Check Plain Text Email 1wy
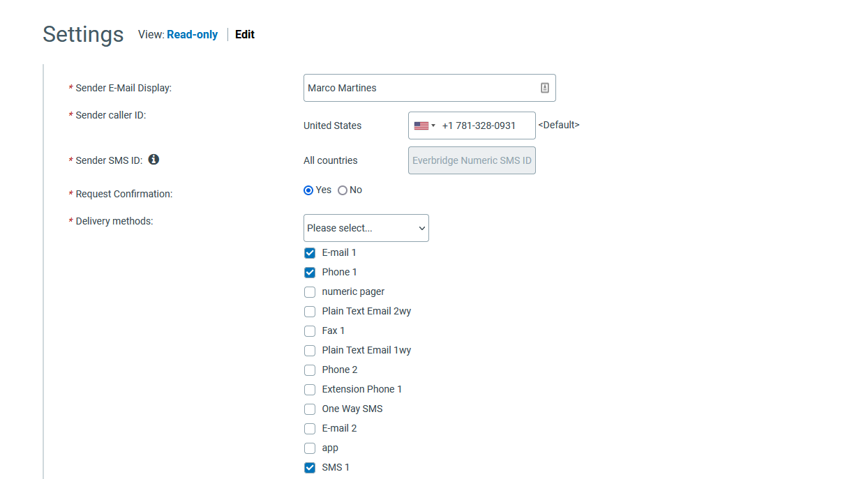 click(309, 350)
